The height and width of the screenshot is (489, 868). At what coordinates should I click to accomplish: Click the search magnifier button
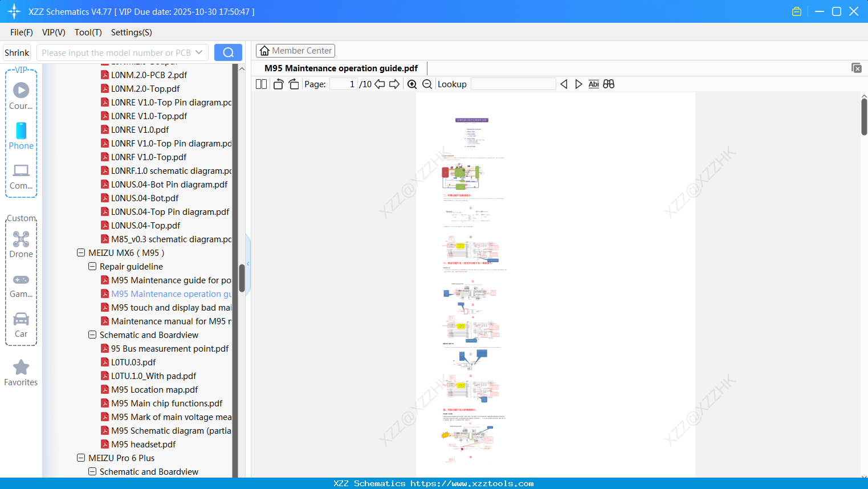pos(228,52)
